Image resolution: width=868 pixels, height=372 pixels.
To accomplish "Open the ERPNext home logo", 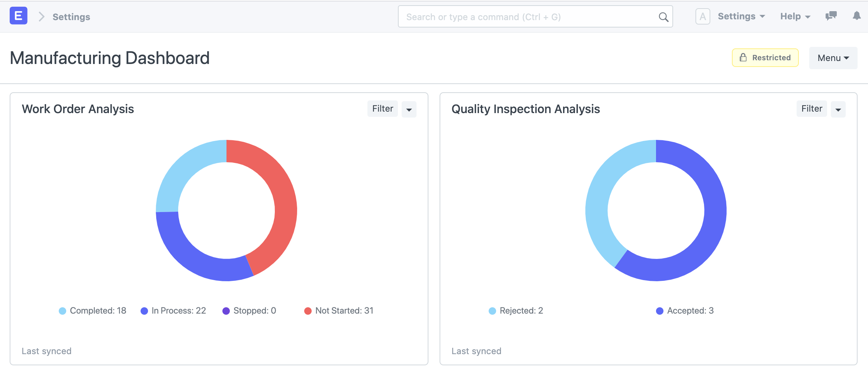I will click(19, 16).
